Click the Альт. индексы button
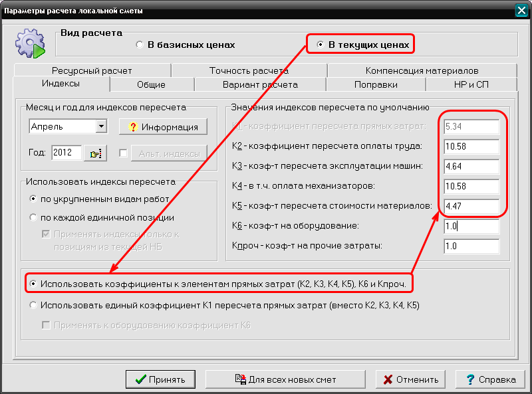532x394 pixels. click(169, 153)
